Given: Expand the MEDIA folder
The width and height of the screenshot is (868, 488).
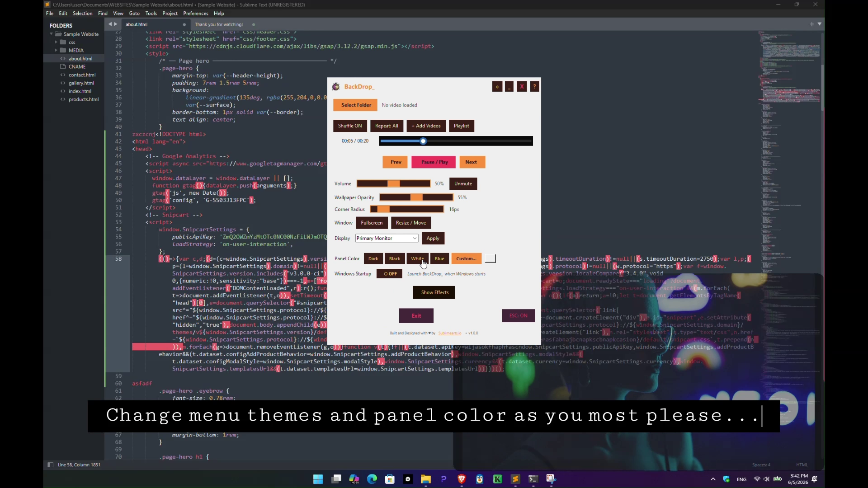Looking at the screenshot, I should point(56,50).
